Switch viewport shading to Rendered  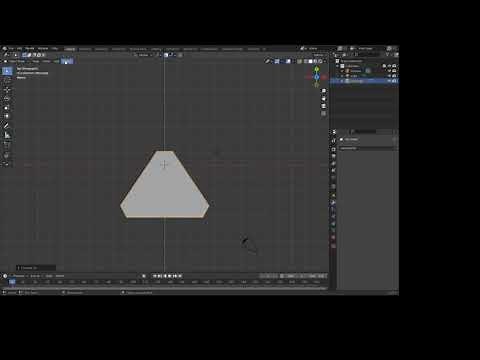point(320,61)
